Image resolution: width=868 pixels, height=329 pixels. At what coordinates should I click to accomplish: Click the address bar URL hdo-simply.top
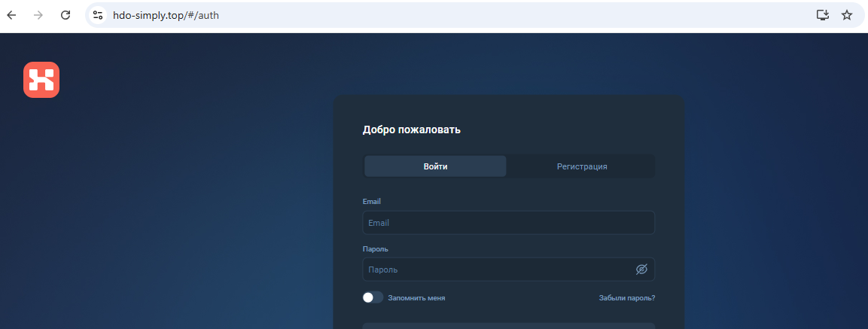click(166, 15)
